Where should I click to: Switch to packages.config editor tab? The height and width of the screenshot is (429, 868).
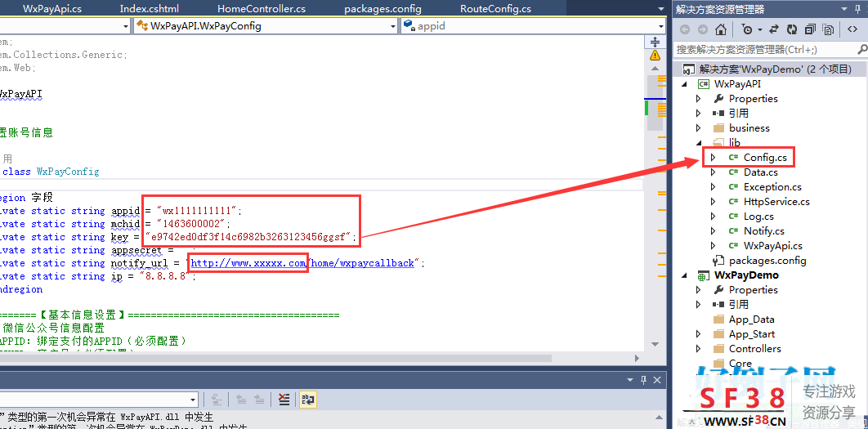(x=383, y=9)
